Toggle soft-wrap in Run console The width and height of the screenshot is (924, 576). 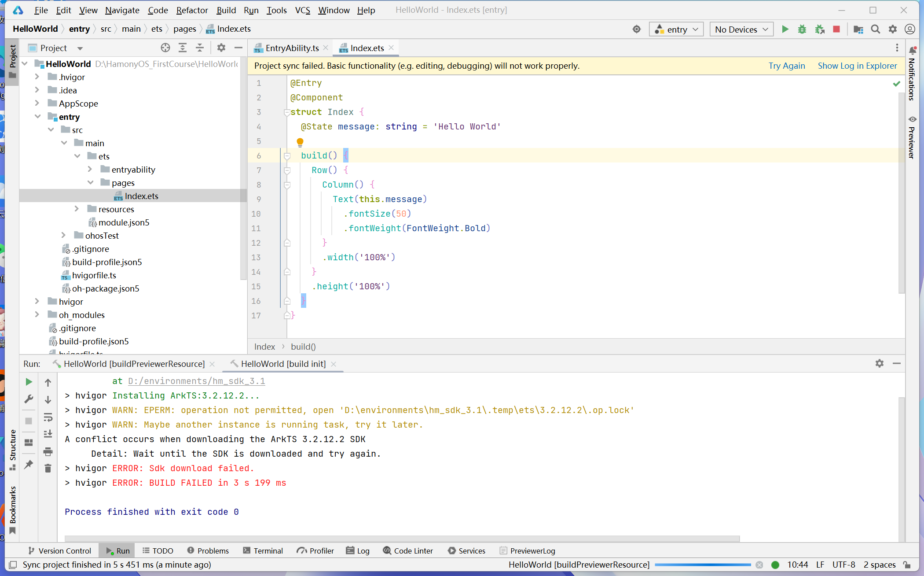pos(48,417)
